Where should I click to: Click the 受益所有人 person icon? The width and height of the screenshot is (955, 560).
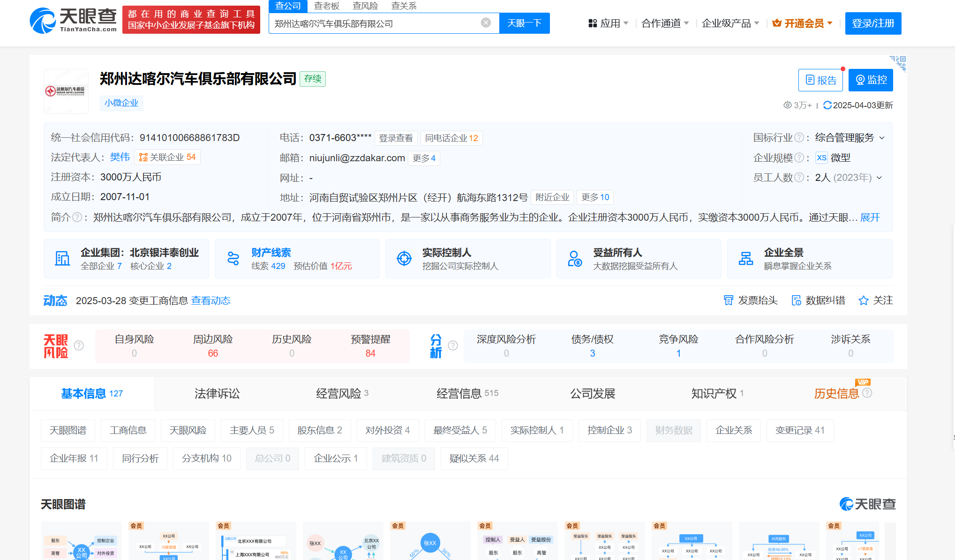(x=575, y=259)
